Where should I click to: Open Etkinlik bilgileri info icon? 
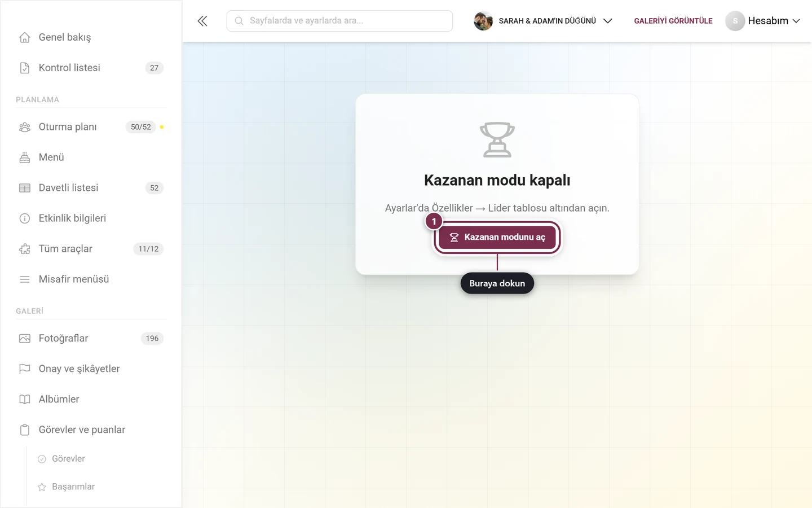coord(25,218)
